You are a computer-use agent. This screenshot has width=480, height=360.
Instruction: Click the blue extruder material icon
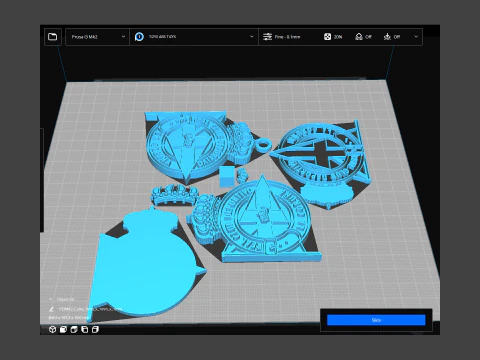(x=139, y=37)
